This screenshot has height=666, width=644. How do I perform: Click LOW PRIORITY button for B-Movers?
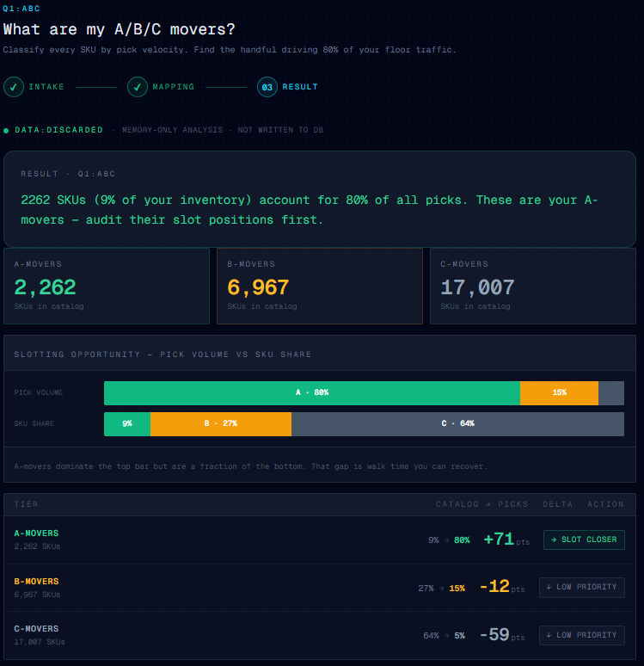[581, 587]
